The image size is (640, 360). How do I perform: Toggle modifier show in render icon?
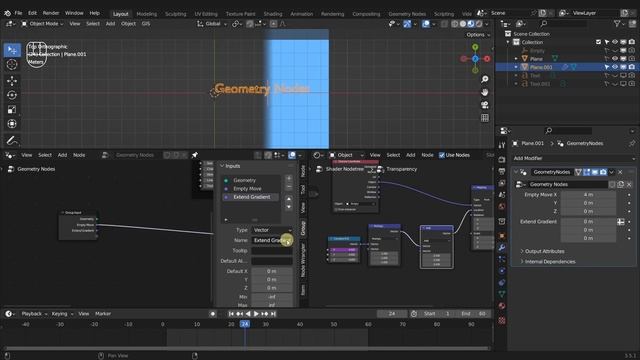tap(603, 172)
